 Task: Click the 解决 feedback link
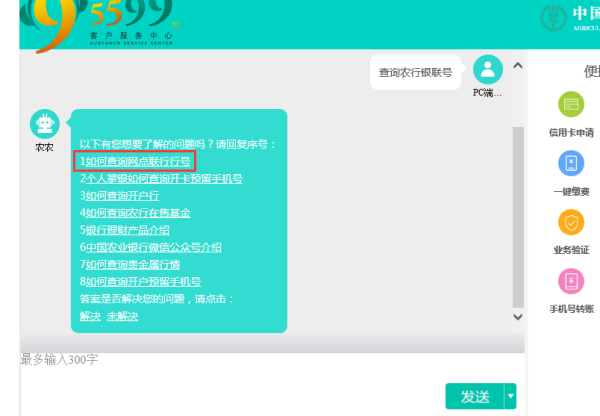point(90,316)
